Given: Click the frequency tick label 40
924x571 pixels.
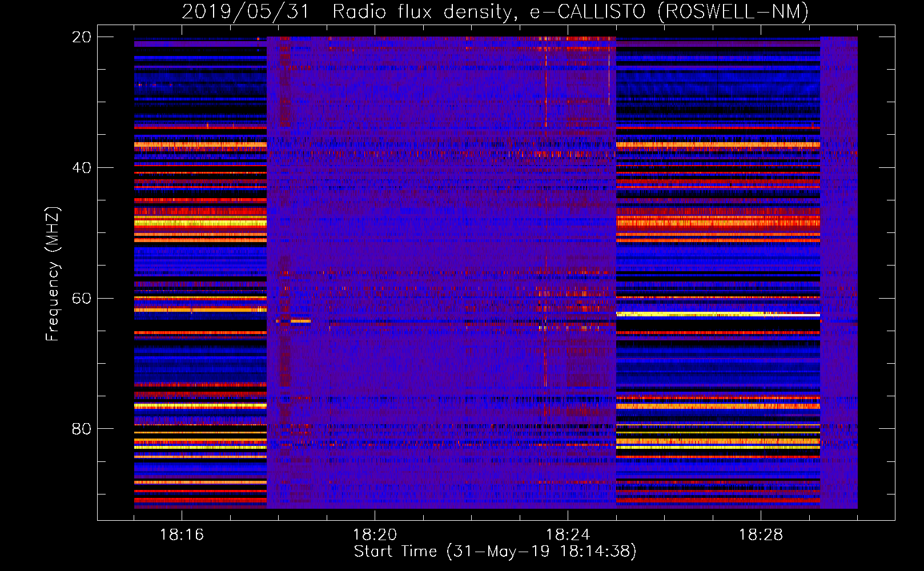Looking at the screenshot, I should click(82, 168).
